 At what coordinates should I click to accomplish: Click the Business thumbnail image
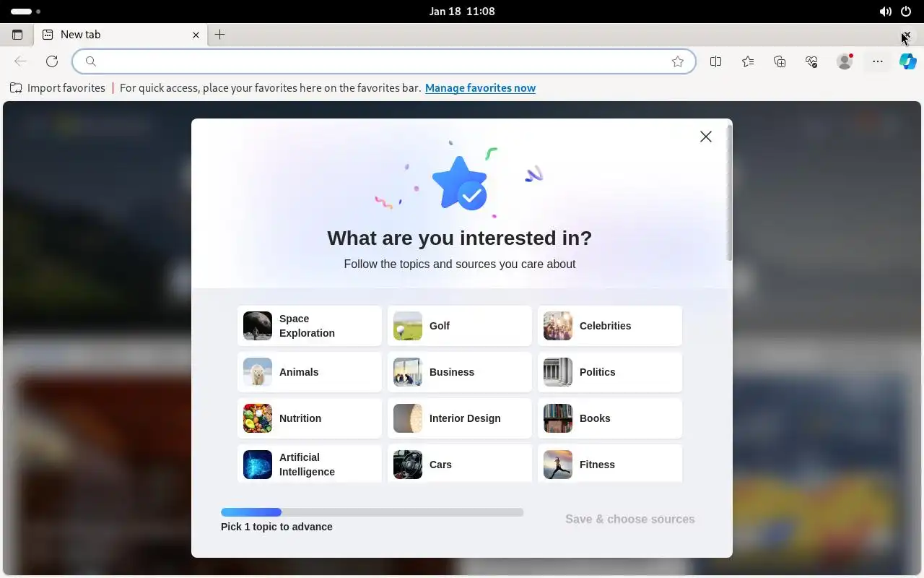[x=408, y=372]
